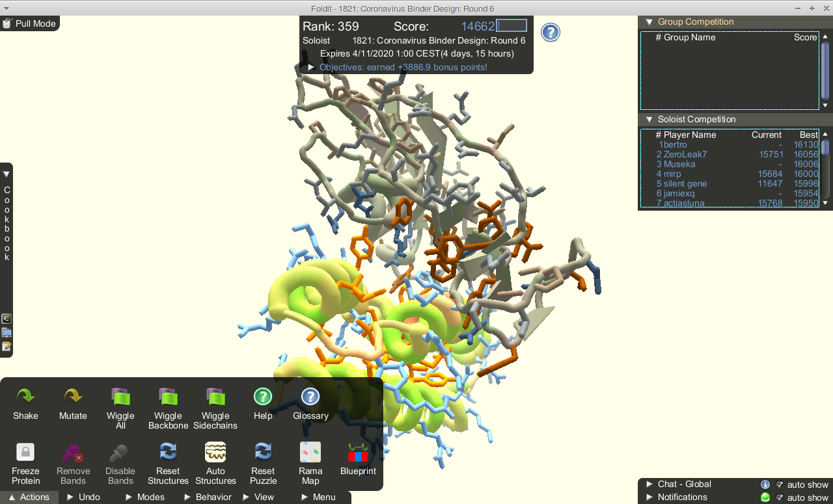Viewport: 833px width, 504px height.
Task: Click the Group Name column header
Action: (689, 37)
